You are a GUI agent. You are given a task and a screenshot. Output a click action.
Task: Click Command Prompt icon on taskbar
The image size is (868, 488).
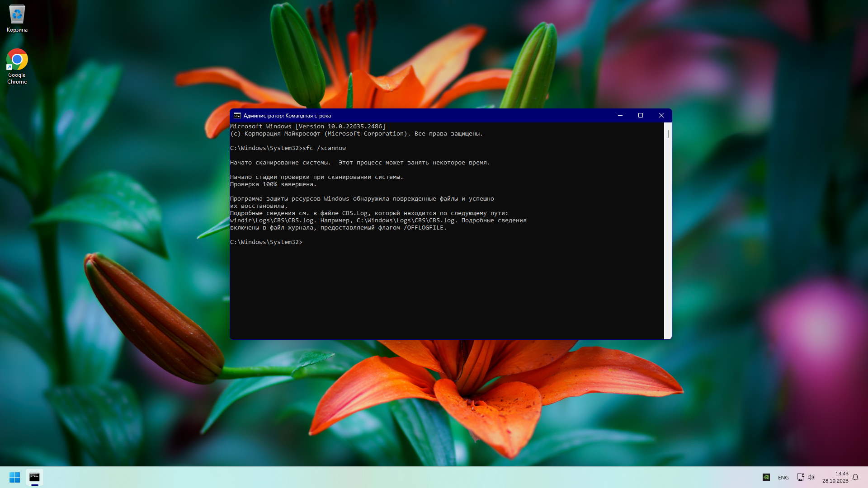pyautogui.click(x=35, y=477)
